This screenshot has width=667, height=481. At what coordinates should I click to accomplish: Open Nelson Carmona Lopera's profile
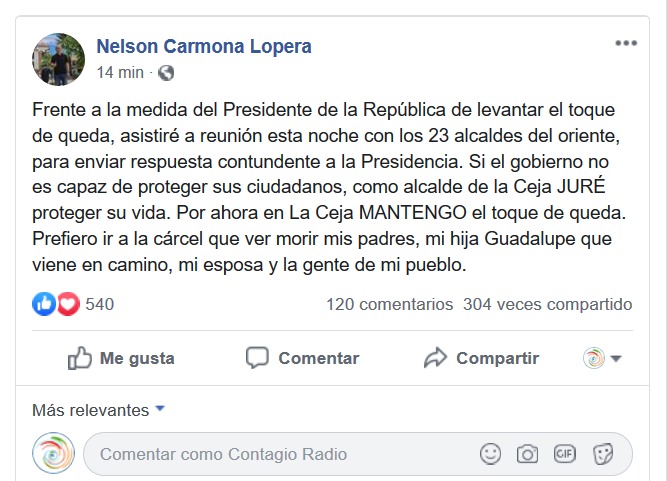point(203,46)
